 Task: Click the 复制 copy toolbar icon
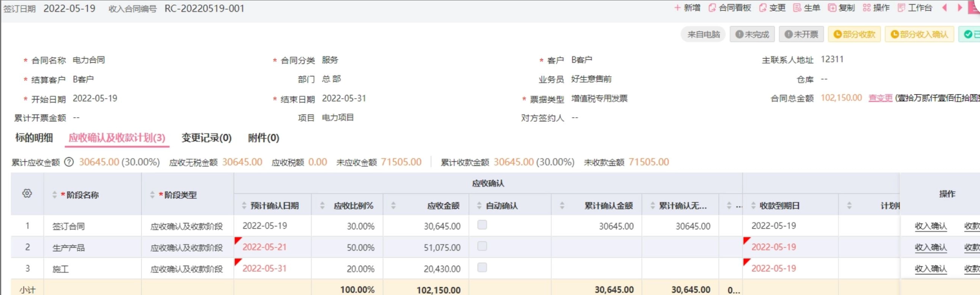832,8
